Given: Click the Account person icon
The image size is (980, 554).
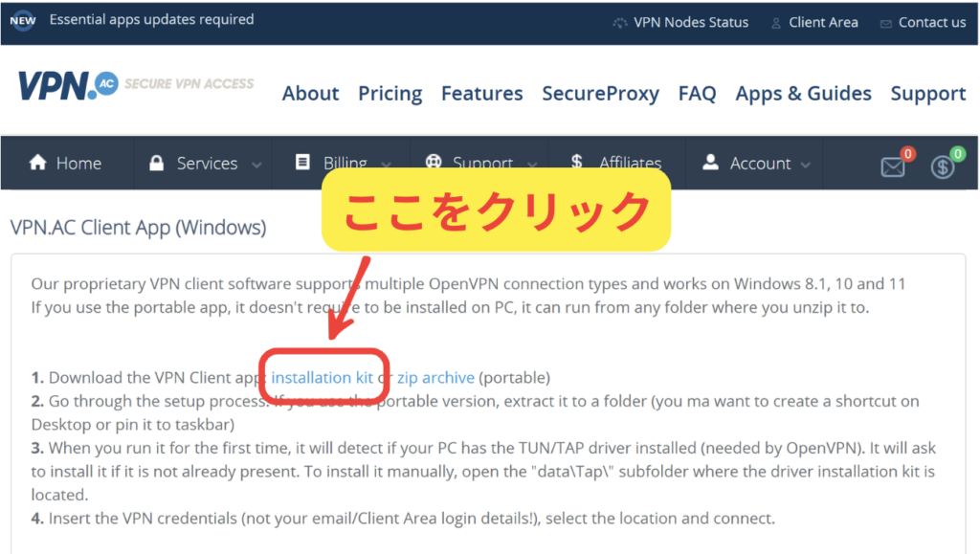Looking at the screenshot, I should (x=710, y=163).
